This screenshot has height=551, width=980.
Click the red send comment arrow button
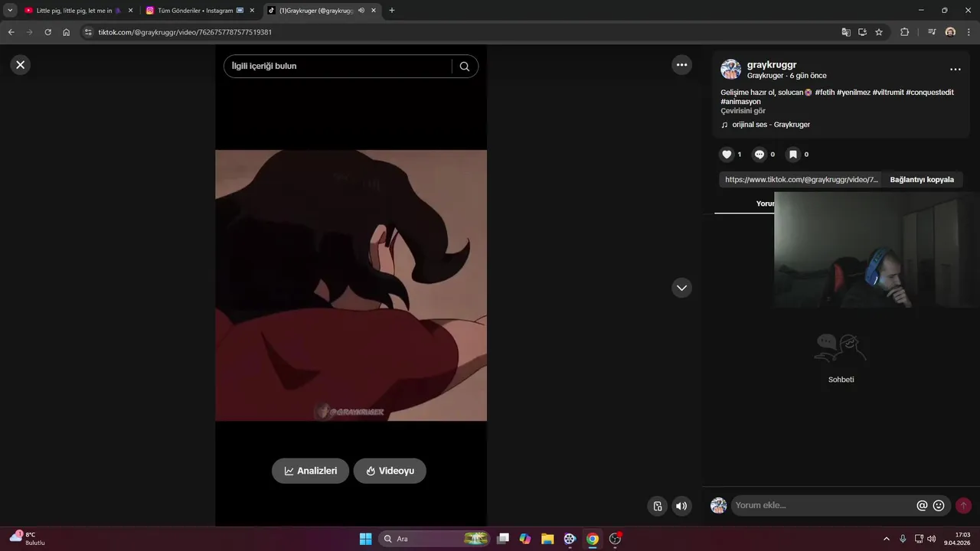(x=963, y=505)
